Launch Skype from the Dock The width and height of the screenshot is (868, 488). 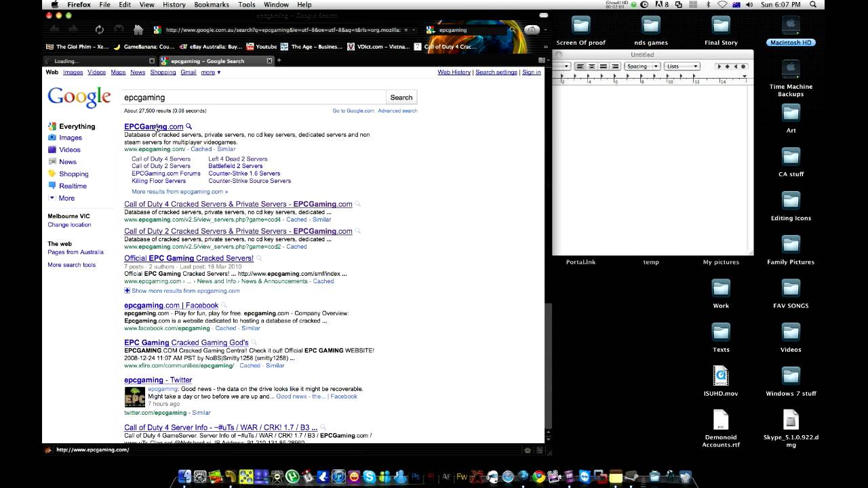point(369,476)
